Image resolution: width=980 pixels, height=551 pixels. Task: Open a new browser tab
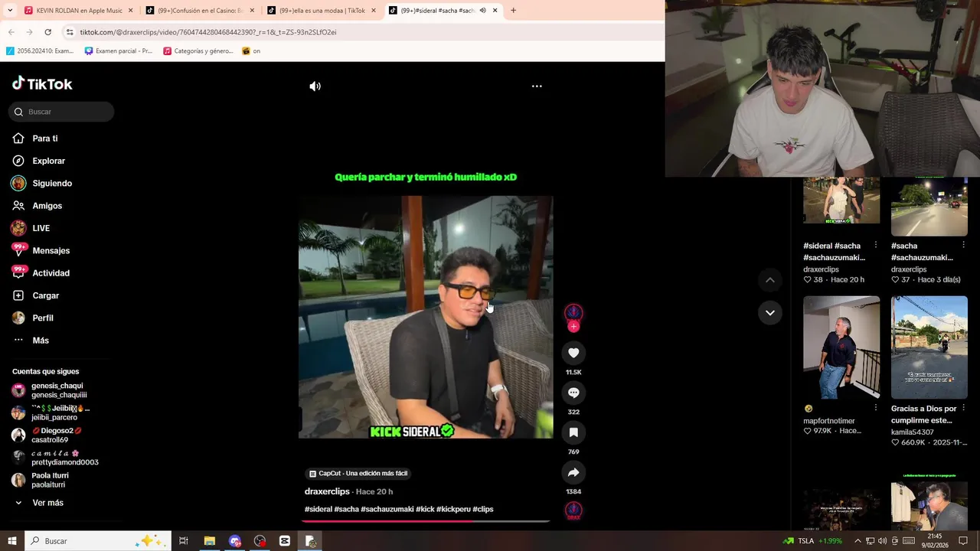click(x=513, y=11)
